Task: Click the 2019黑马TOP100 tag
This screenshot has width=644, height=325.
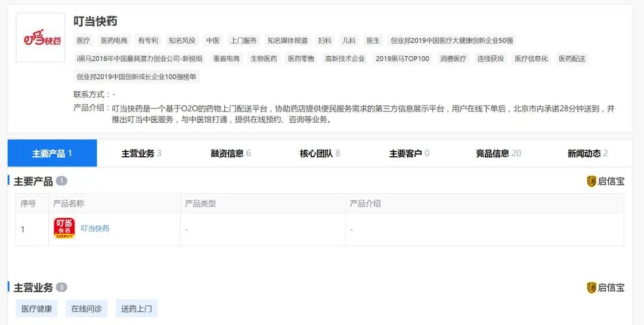Action: (402, 58)
